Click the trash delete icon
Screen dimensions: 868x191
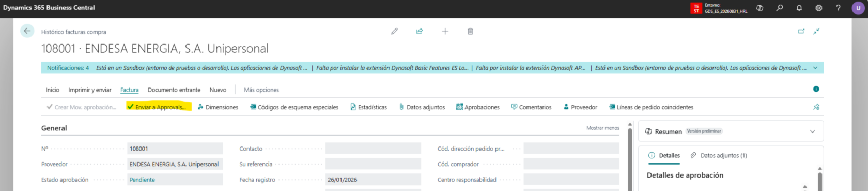coord(470,31)
